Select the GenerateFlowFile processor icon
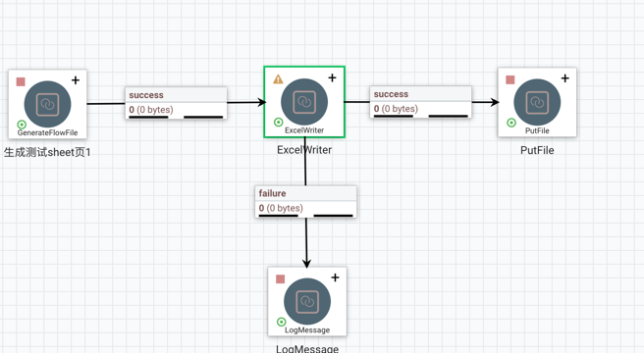 click(x=48, y=104)
